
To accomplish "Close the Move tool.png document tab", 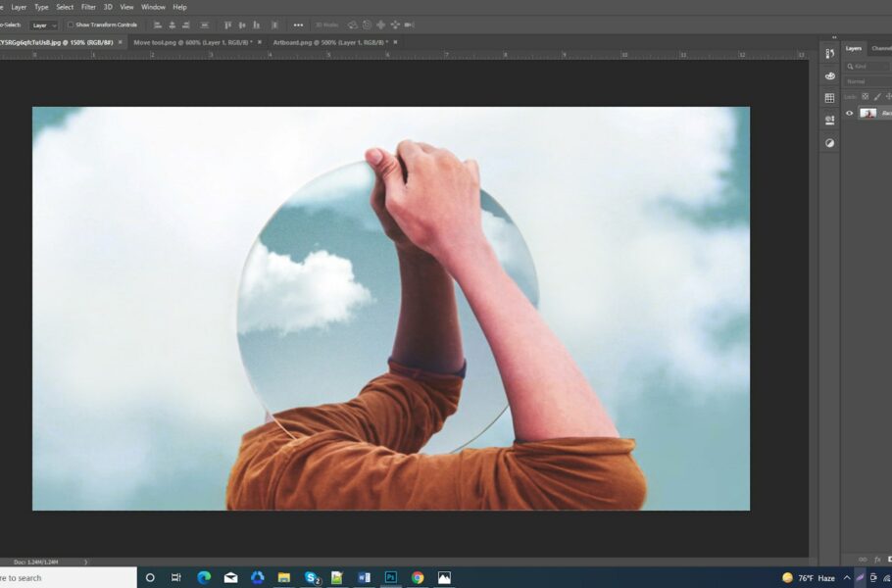I will click(260, 42).
